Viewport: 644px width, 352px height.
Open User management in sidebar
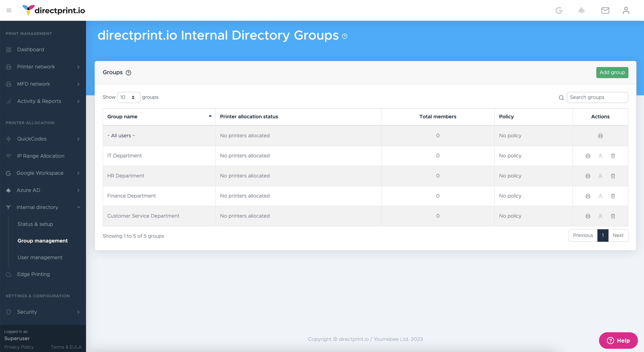[40, 258]
